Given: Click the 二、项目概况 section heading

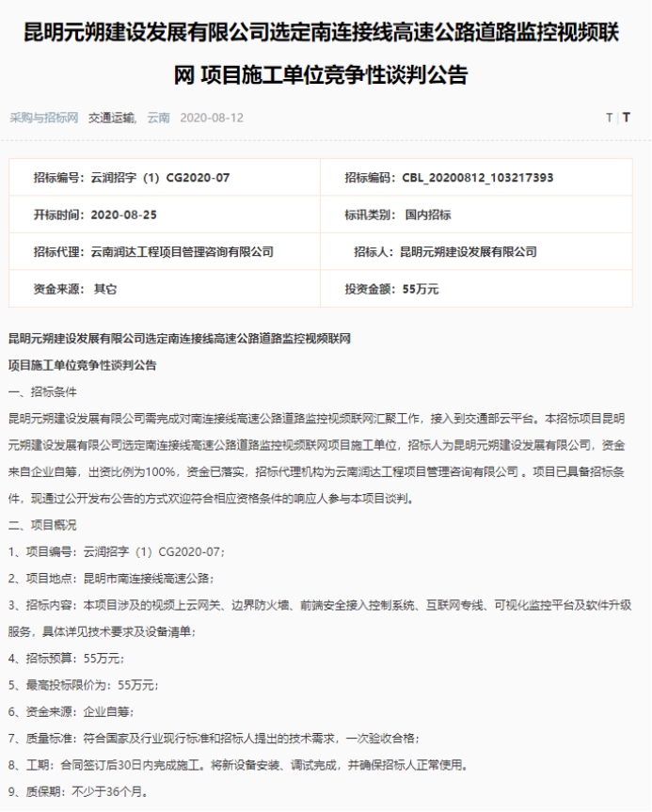Looking at the screenshot, I should pos(42,524).
